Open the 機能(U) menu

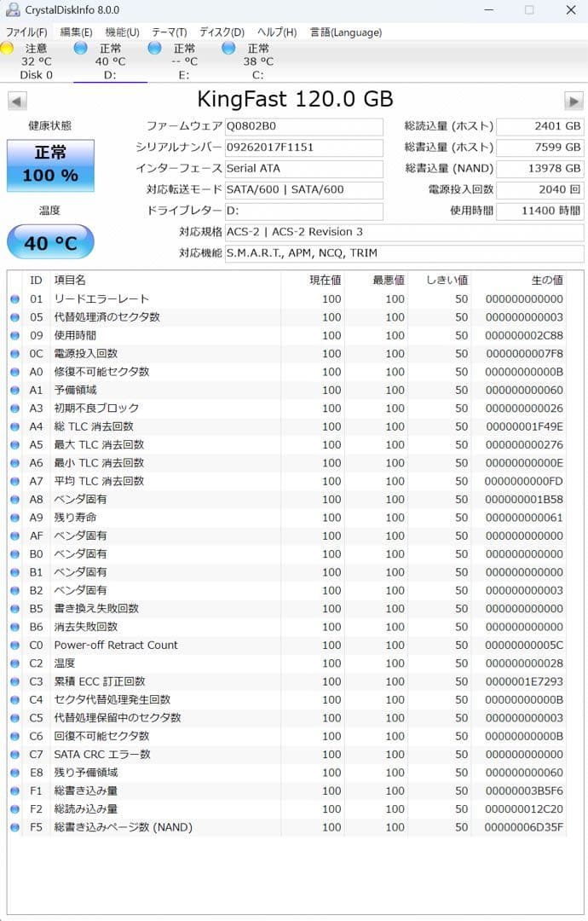tap(122, 32)
